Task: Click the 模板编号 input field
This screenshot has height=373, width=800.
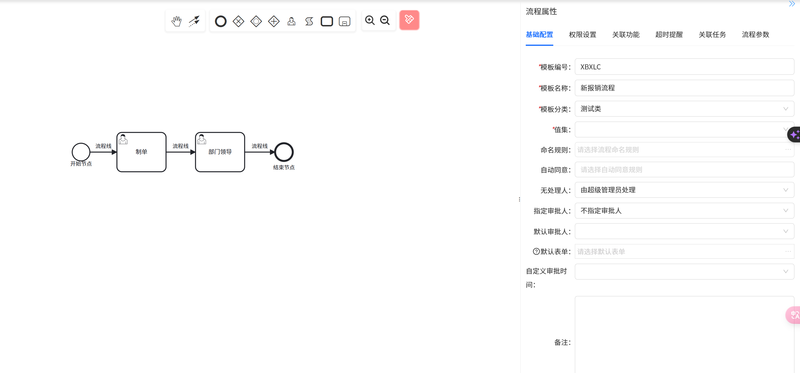Action: pyautogui.click(x=685, y=67)
